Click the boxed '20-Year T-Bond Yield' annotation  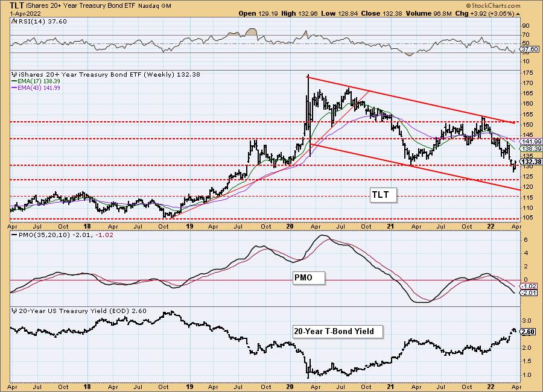pyautogui.click(x=338, y=332)
